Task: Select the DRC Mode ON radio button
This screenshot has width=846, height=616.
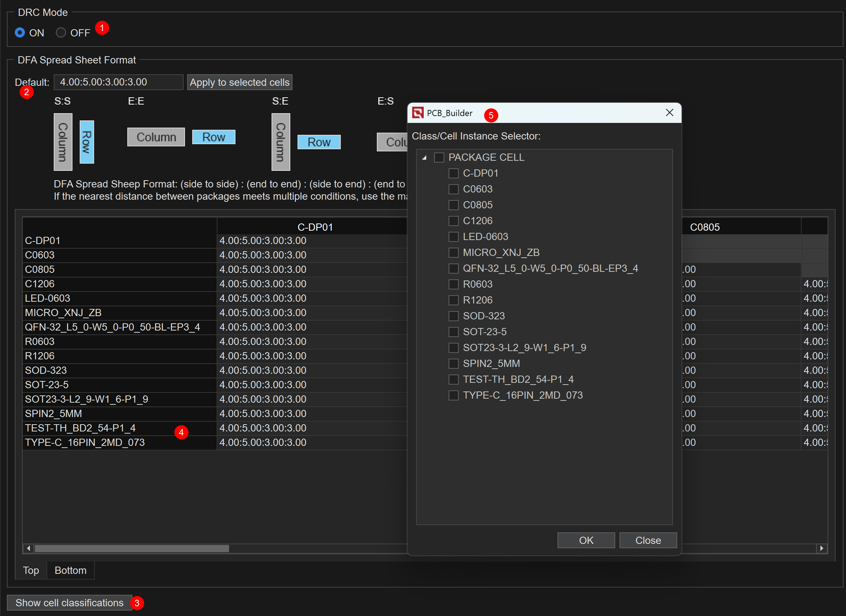Action: point(20,33)
